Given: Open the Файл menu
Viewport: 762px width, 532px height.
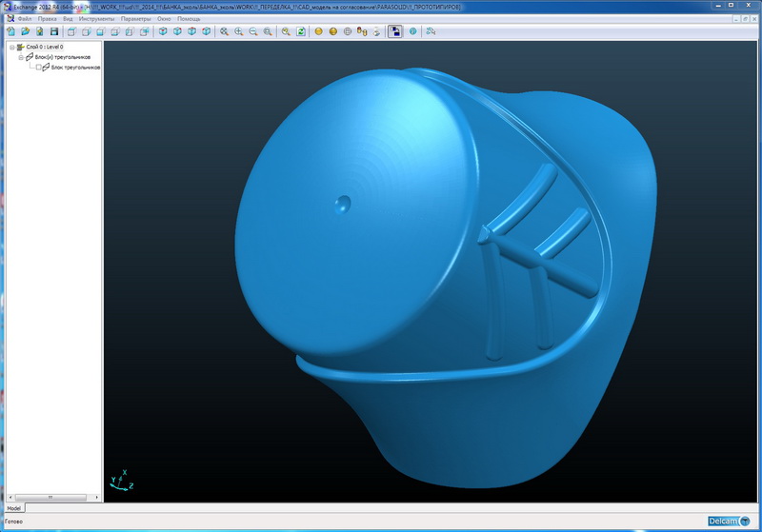Looking at the screenshot, I should click(x=25, y=19).
